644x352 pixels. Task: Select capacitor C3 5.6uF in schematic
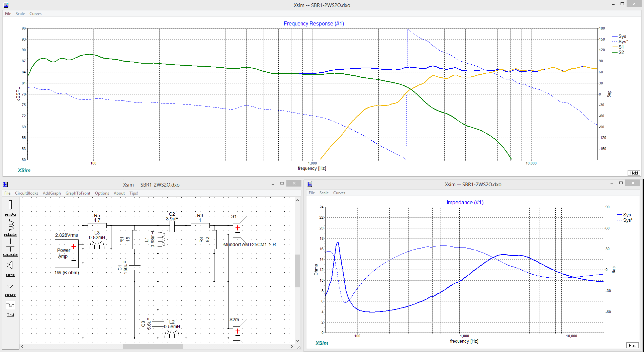(158, 324)
